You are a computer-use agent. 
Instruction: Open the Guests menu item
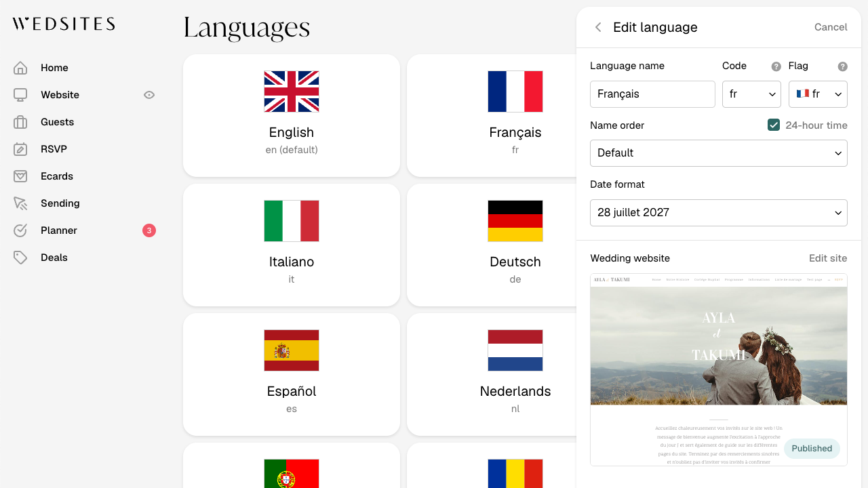tap(57, 122)
